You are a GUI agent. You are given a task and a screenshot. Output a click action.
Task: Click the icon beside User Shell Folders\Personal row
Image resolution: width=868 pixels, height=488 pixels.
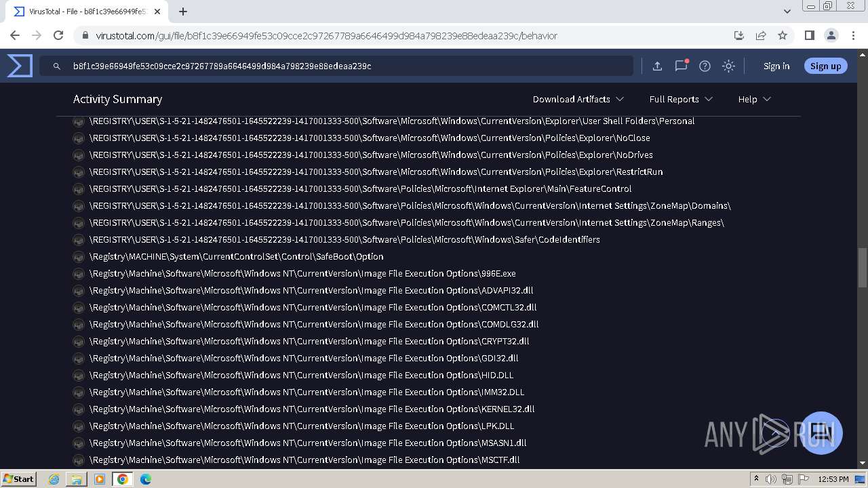[79, 121]
